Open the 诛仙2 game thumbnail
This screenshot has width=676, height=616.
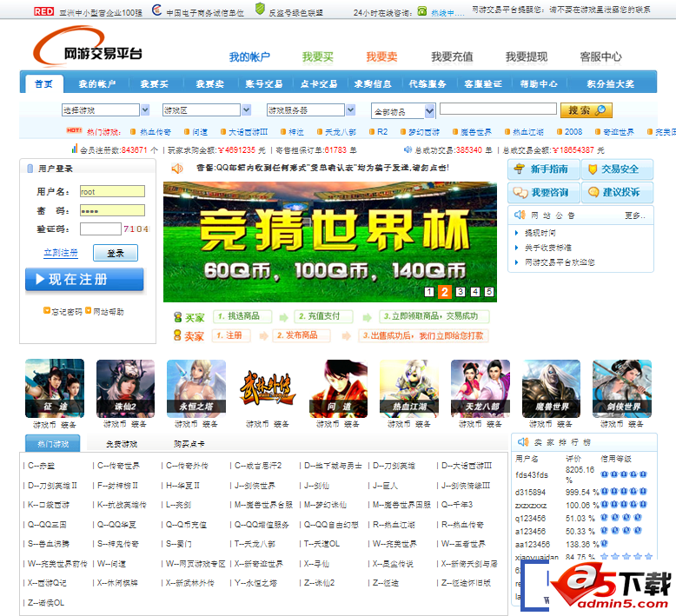tap(125, 388)
